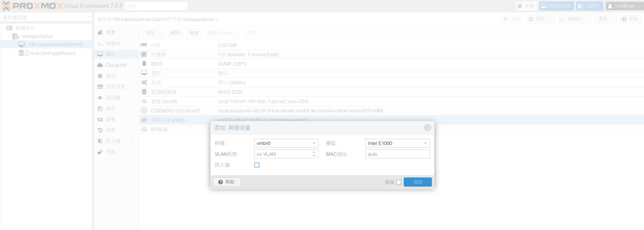Click the top-right 帮助 help button
Screen dimensions: 644x230
click(630, 19)
